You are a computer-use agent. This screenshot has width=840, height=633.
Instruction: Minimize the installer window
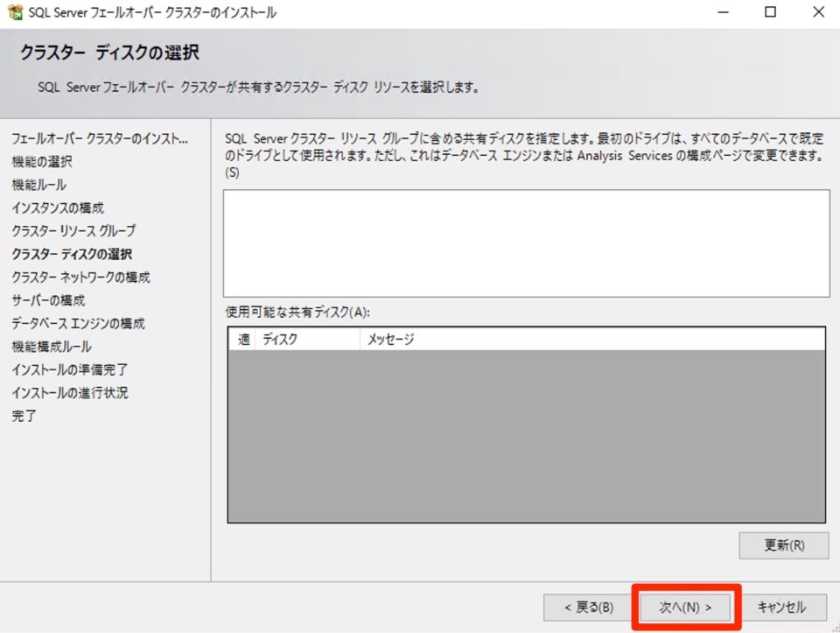pyautogui.click(x=724, y=11)
